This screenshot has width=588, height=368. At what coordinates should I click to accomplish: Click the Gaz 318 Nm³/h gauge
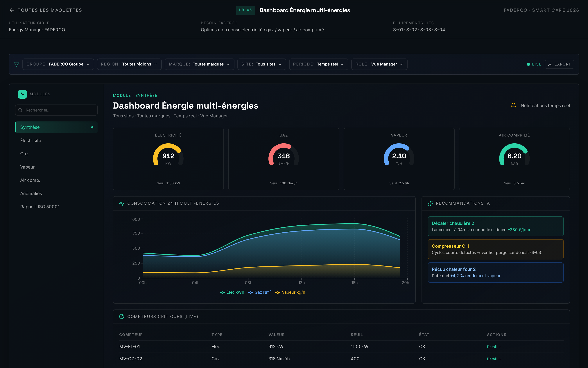coord(284,155)
